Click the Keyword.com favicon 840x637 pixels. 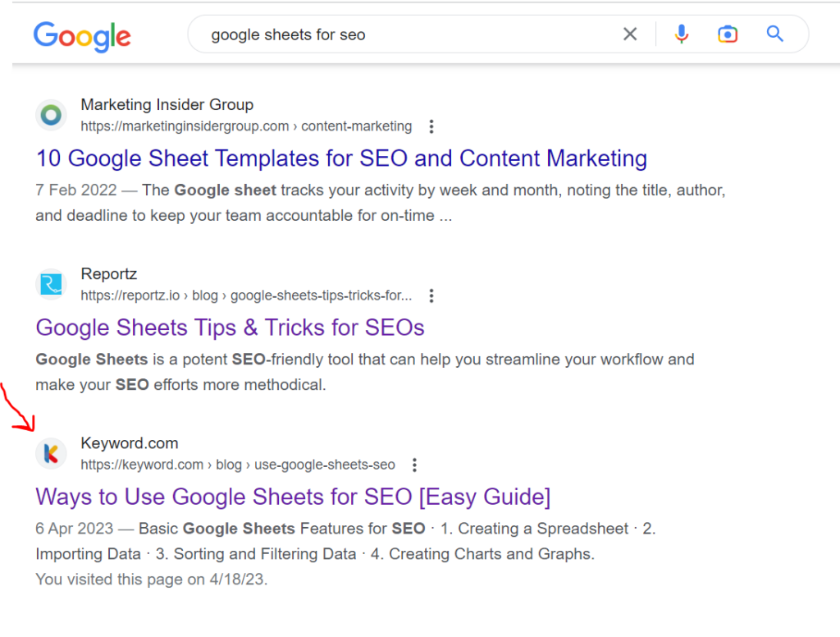point(51,453)
